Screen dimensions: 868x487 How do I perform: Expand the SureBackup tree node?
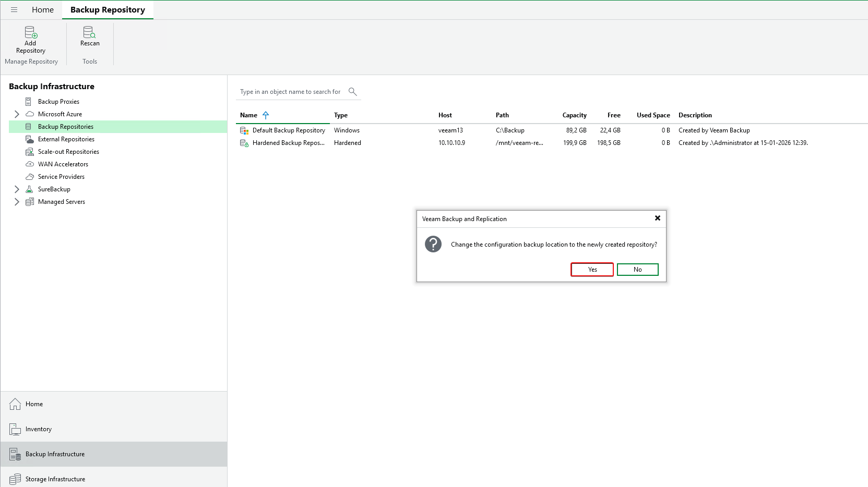(17, 189)
